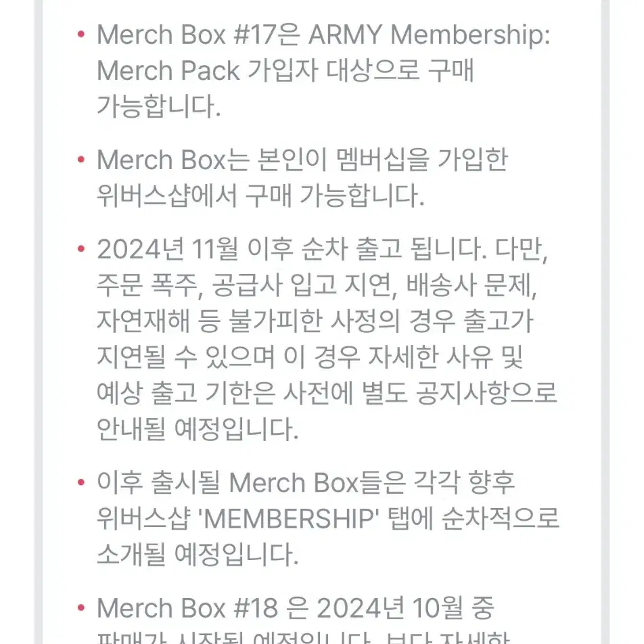Select '예상 출고 기한은 사전에 별도' line
644x644 pixels.
point(252,392)
